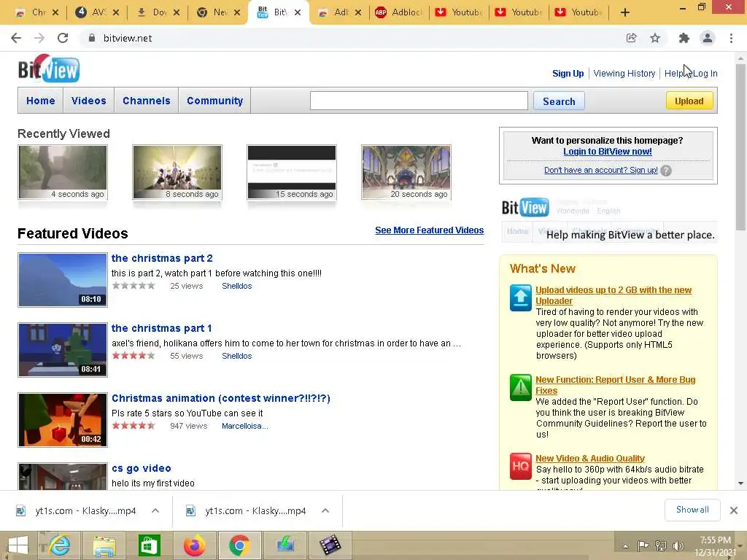This screenshot has width=747, height=560.
Task: Open the extensions puzzle icon
Action: [684, 38]
